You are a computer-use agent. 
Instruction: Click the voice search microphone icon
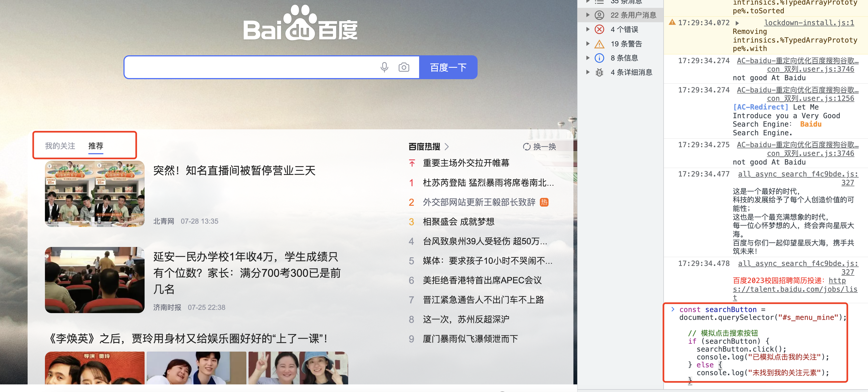coord(384,67)
